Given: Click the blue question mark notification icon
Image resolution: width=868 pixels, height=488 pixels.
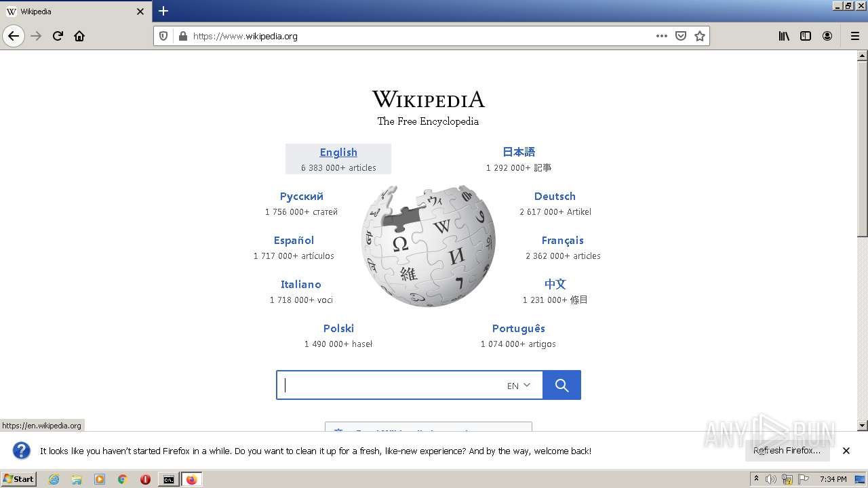Looking at the screenshot, I should (x=22, y=451).
